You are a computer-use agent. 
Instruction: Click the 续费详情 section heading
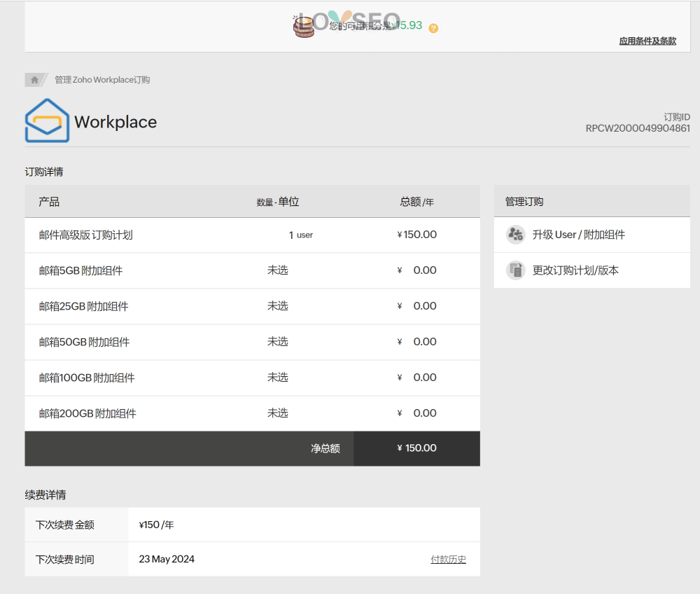(45, 495)
